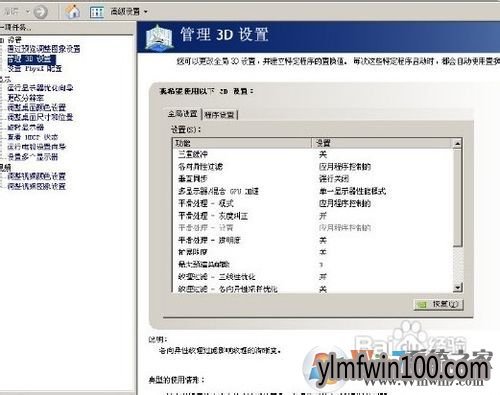Select the 多显示器/混合 GPU 加速 row
Screen dimensions: 500x395
pos(313,191)
